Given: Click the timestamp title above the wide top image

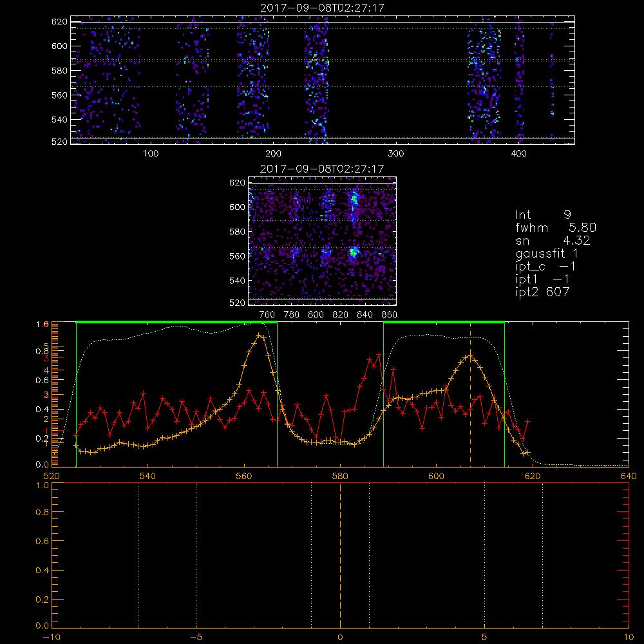Looking at the screenshot, I should click(323, 8).
